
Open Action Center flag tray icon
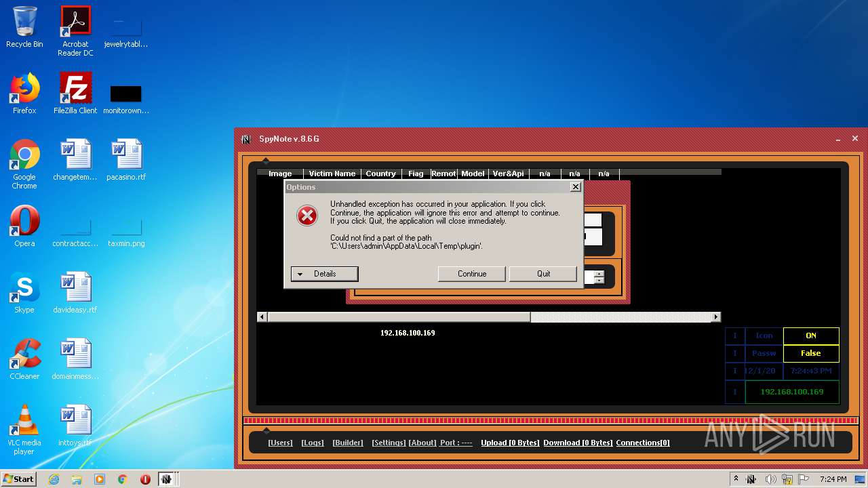pyautogui.click(x=805, y=479)
